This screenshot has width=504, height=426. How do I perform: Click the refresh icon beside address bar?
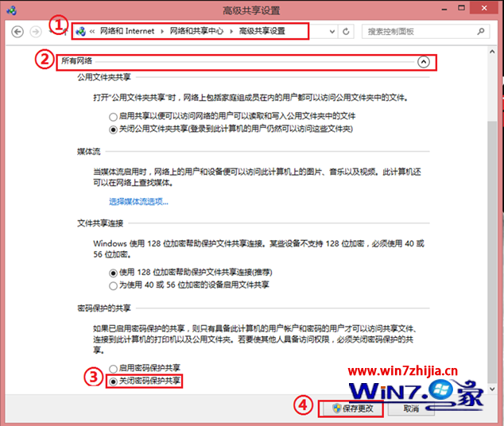pos(346,32)
